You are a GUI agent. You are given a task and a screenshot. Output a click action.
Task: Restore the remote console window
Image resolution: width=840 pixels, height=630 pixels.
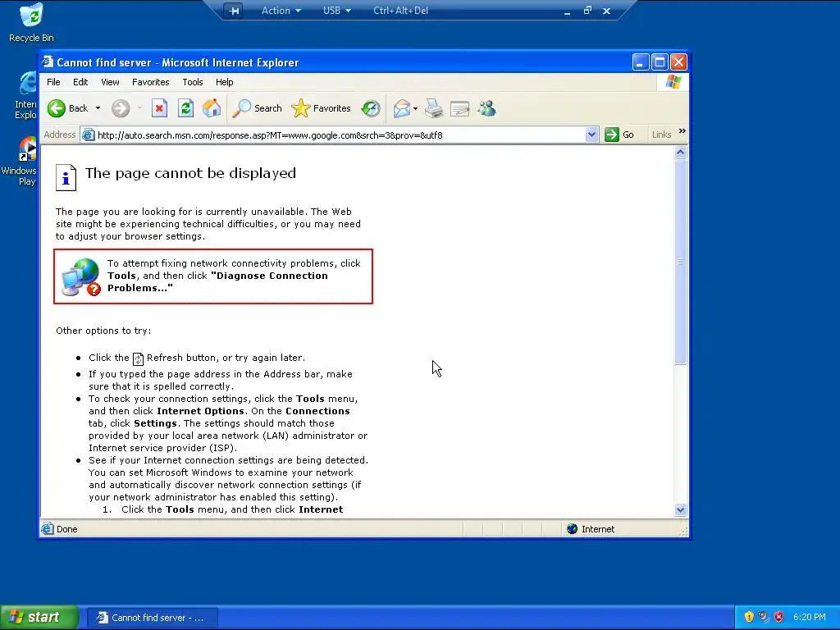[x=587, y=10]
